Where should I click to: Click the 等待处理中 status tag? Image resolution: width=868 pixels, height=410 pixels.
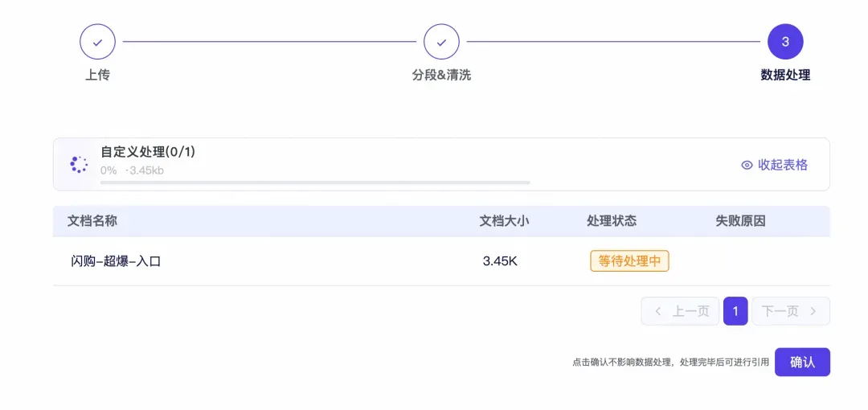629,261
